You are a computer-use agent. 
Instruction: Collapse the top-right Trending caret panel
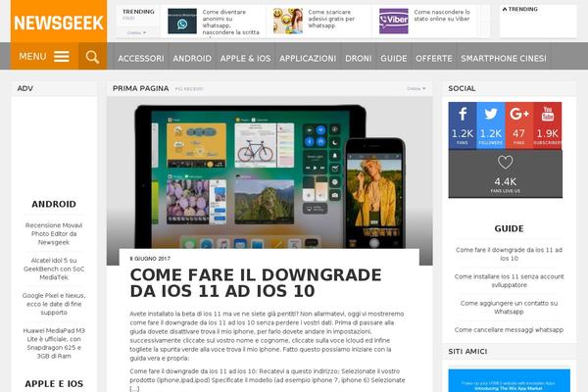(519, 9)
